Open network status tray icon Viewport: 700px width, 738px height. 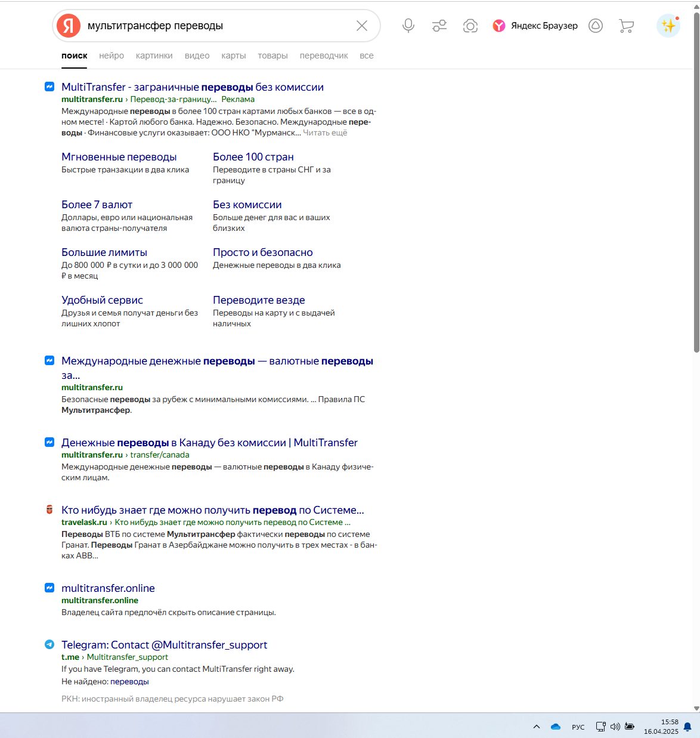click(601, 727)
